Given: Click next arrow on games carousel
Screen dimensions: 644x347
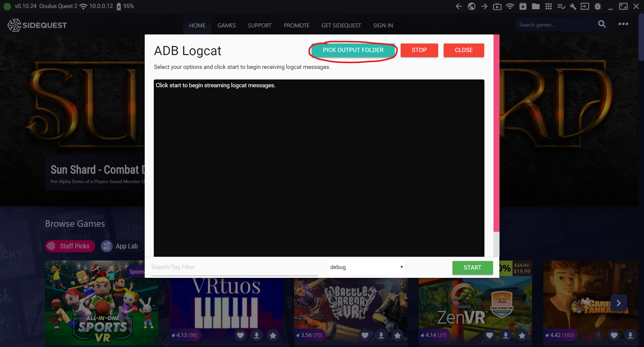Looking at the screenshot, I should click(619, 303).
